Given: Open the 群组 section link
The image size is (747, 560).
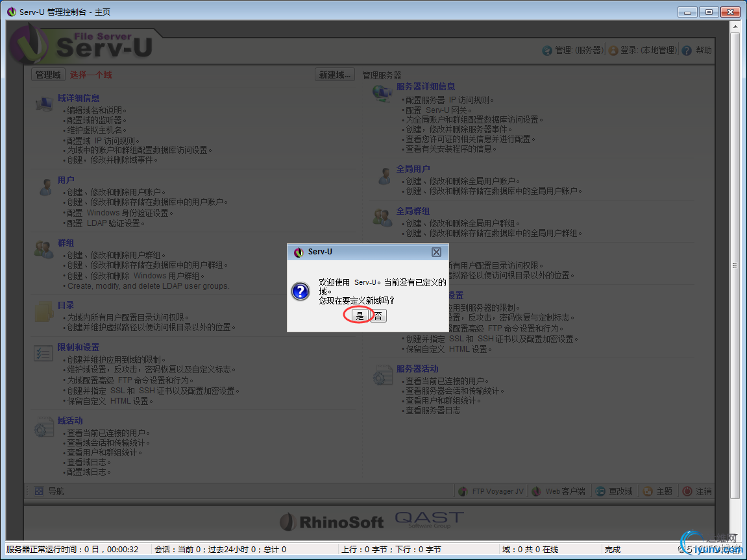Looking at the screenshot, I should (x=66, y=243).
